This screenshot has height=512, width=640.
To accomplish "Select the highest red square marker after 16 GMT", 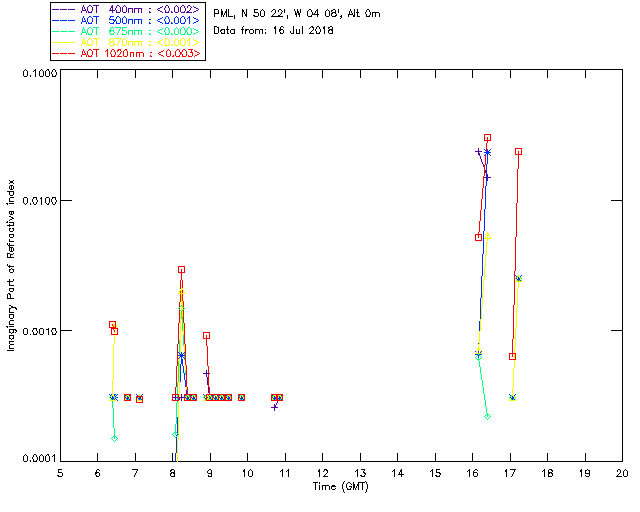I will (x=487, y=138).
